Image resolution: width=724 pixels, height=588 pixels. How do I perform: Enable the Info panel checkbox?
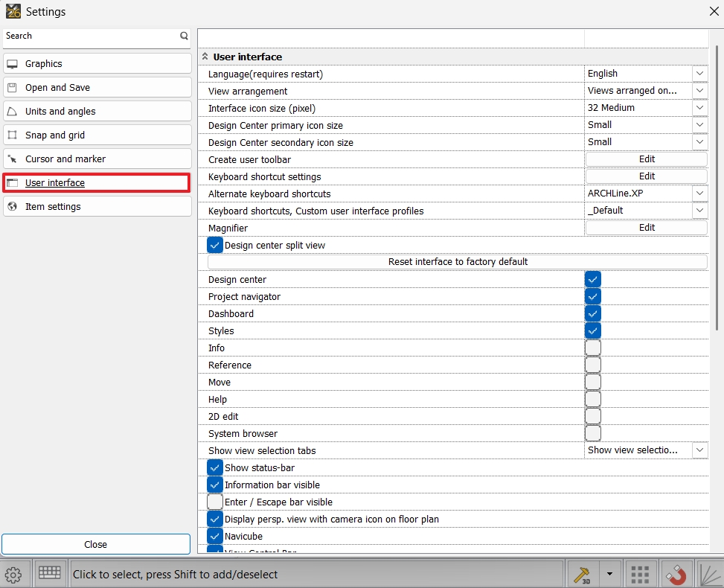coord(592,348)
